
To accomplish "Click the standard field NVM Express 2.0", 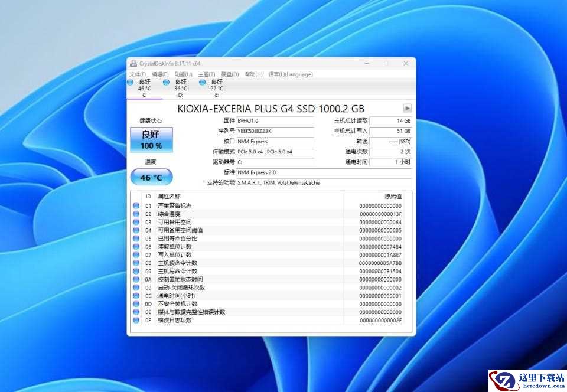I will click(324, 172).
